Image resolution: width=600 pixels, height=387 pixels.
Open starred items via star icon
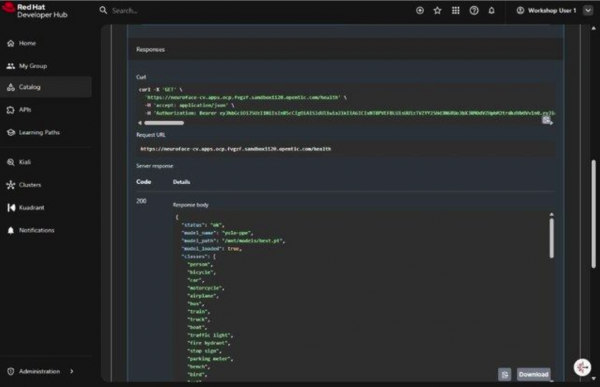(x=437, y=11)
